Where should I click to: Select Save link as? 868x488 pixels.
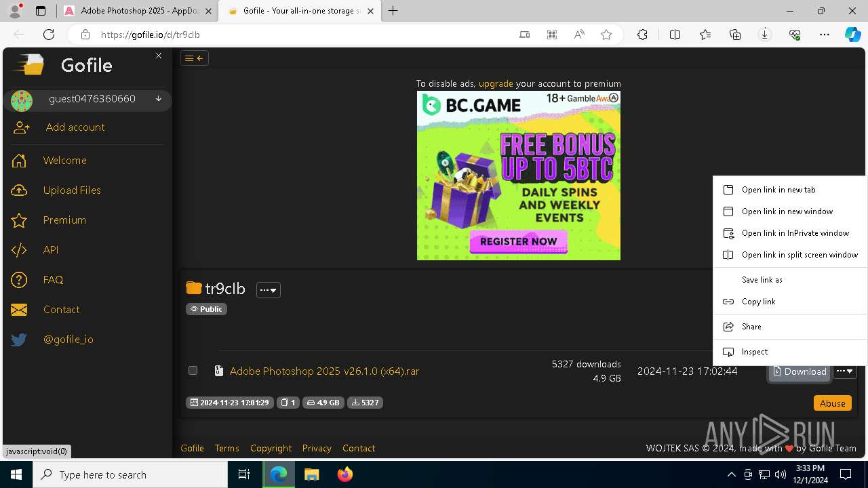pos(789,280)
